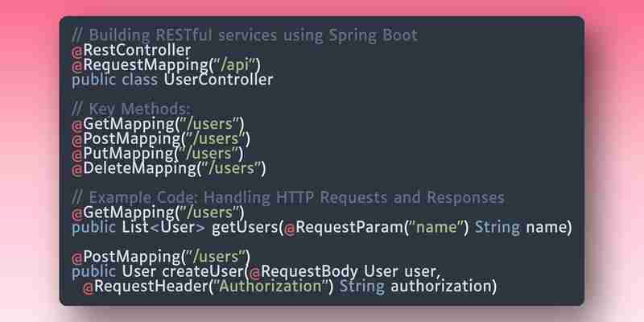Click the @DeleteMapping annotation

[x=134, y=169]
